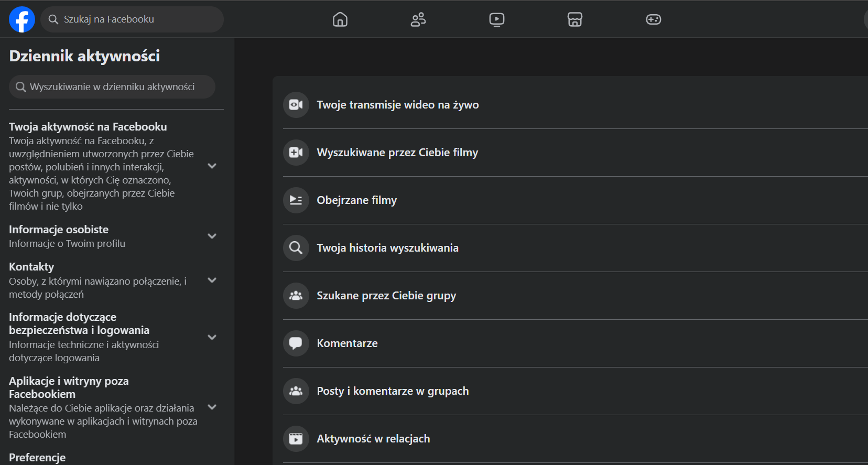Open the Marketplace icon in top navigation
This screenshot has width=868, height=465.
tap(575, 19)
